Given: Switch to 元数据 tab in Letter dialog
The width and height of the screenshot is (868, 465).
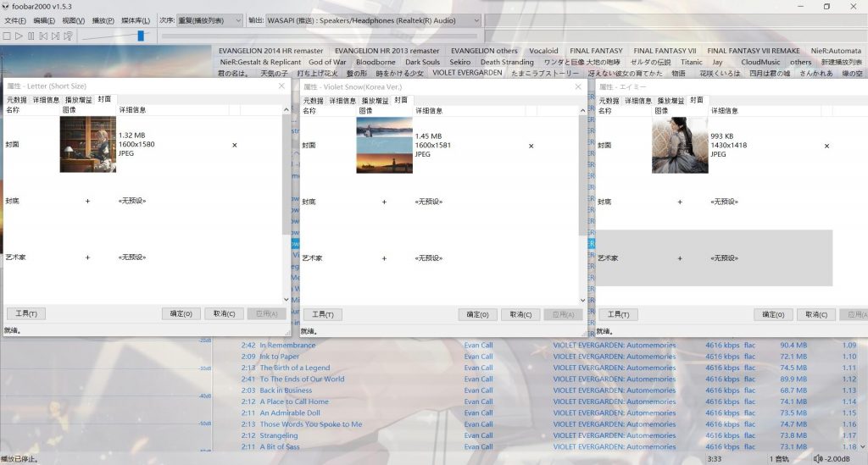Looking at the screenshot, I should pyautogui.click(x=17, y=100).
